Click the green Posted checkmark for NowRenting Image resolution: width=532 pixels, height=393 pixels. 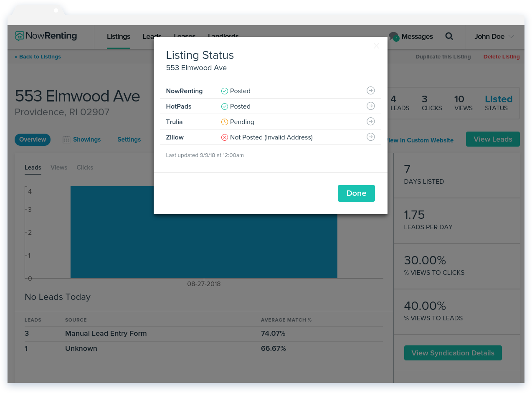click(x=225, y=91)
